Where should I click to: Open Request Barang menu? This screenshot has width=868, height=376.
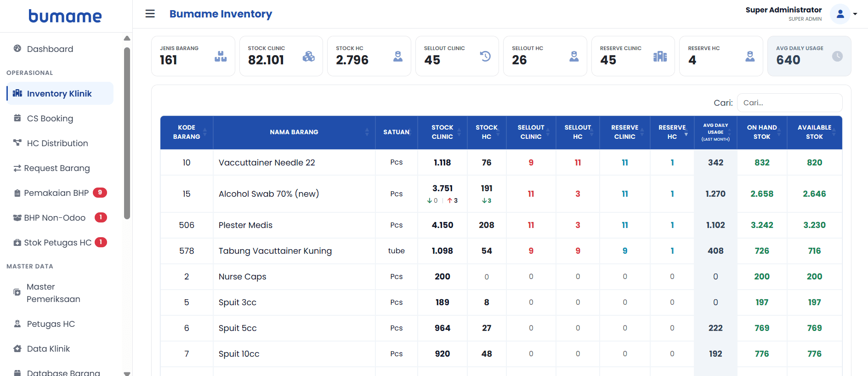60,168
